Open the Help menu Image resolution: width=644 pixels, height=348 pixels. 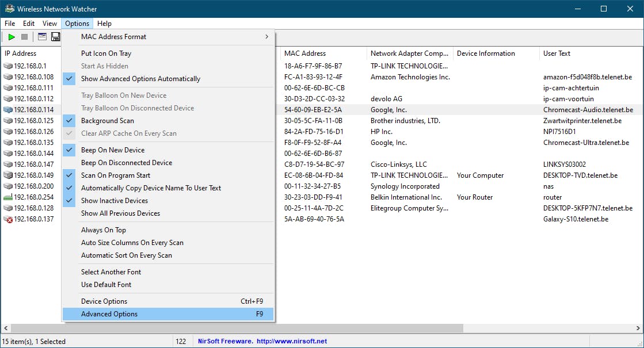click(104, 24)
